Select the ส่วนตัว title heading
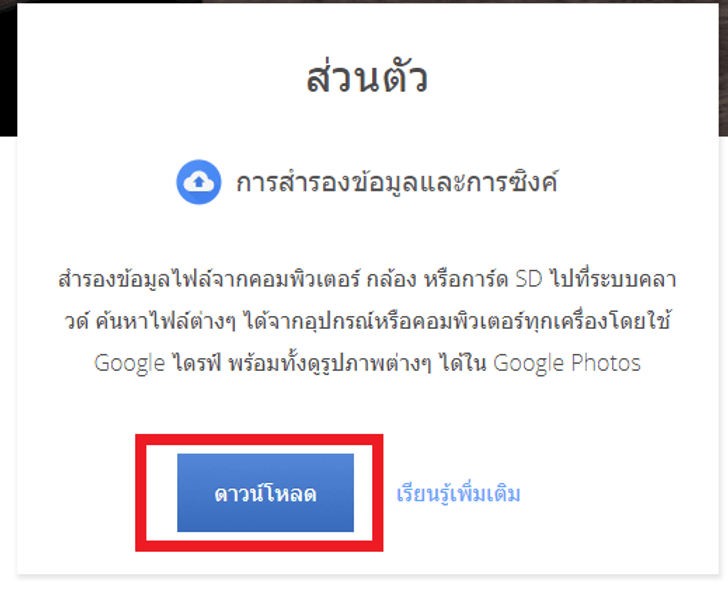Viewport: 728px width, 591px height. tap(367, 78)
